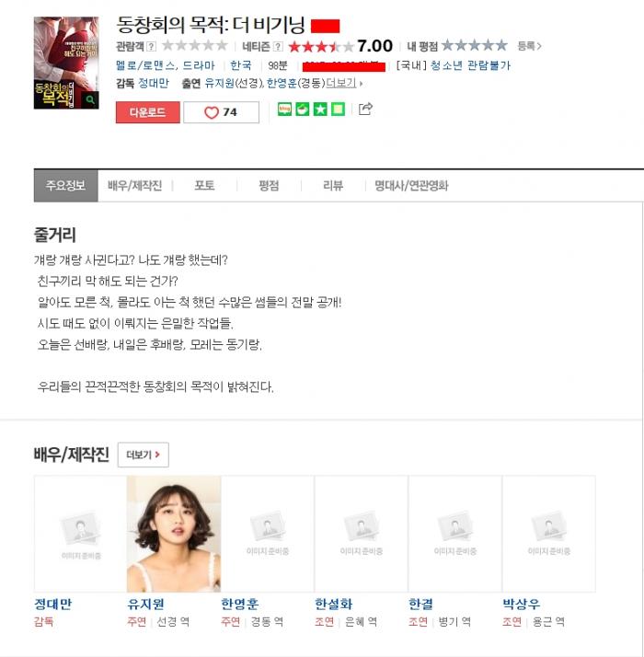Click the green cafe share icon
Viewport: 644px width, 657px height.
point(303,109)
